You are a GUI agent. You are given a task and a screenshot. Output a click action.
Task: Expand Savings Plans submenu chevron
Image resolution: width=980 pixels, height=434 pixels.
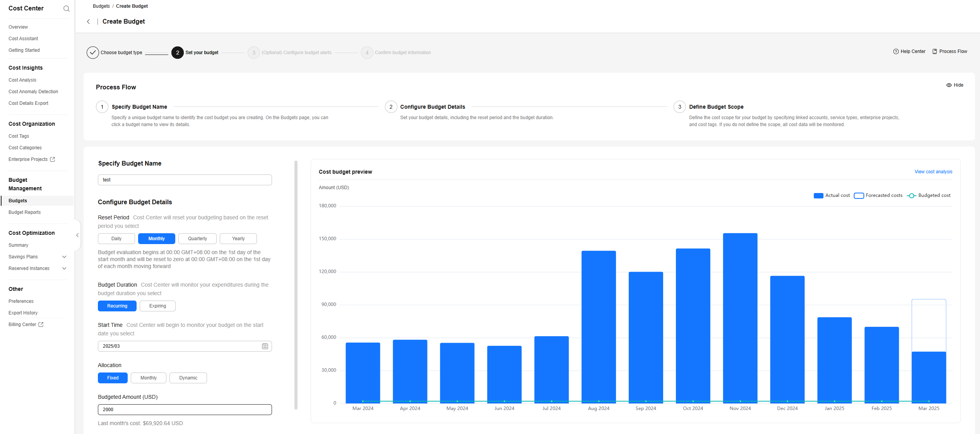(64, 257)
